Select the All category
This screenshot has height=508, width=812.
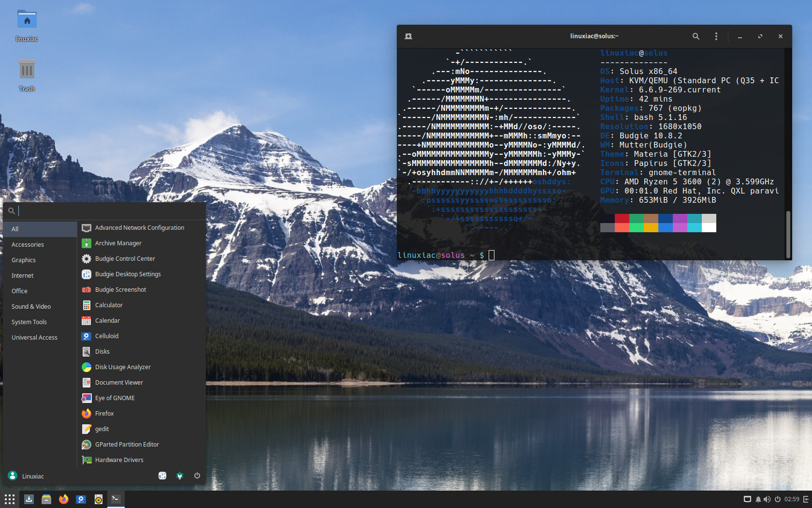tap(40, 229)
